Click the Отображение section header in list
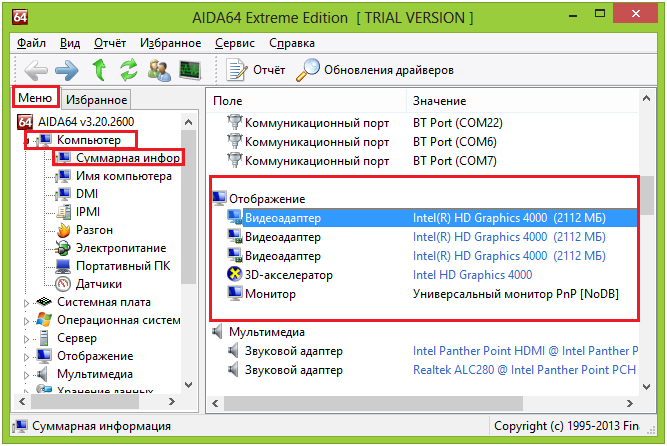This screenshot has height=446, width=667. pyautogui.click(x=267, y=199)
